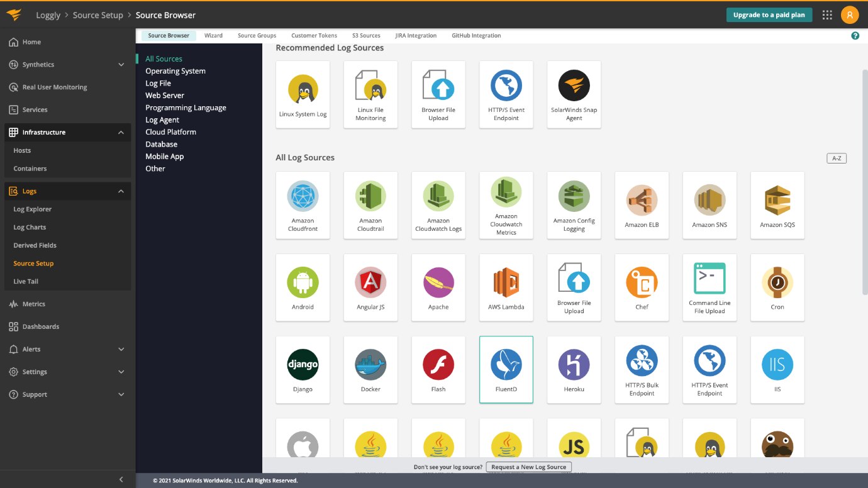Toggle A-Z sorting of log sources

tap(836, 158)
